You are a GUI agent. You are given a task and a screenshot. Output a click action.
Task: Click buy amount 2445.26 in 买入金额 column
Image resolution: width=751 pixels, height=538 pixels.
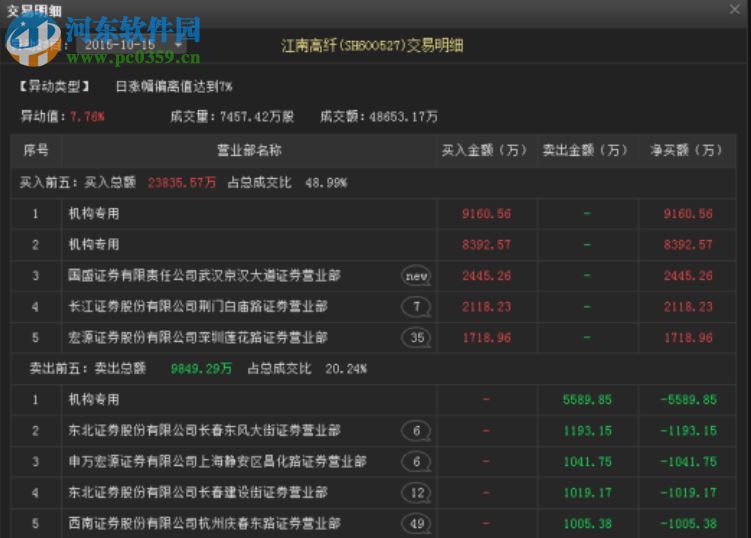(486, 276)
